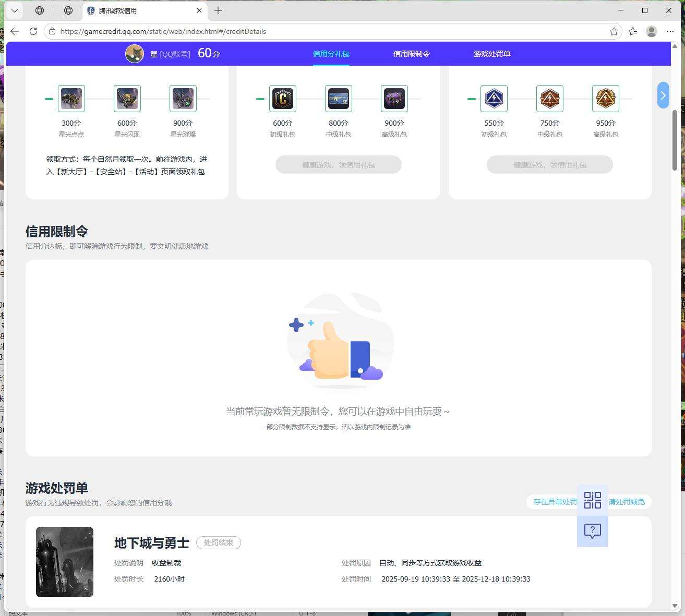Expand the tab actions dropdown chevron
Viewport: 685px width, 616px height.
pyautogui.click(x=15, y=10)
